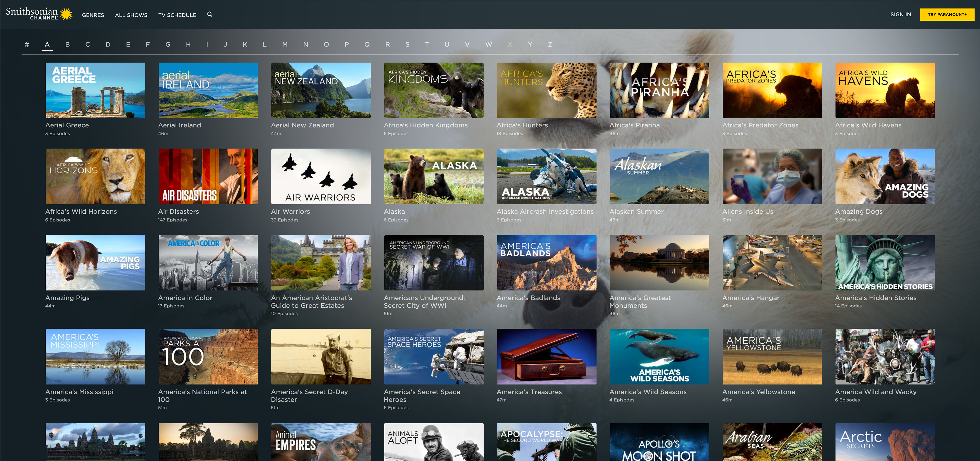This screenshot has height=461, width=980.
Task: Open the Aerial Greece thumbnail
Action: coord(95,90)
